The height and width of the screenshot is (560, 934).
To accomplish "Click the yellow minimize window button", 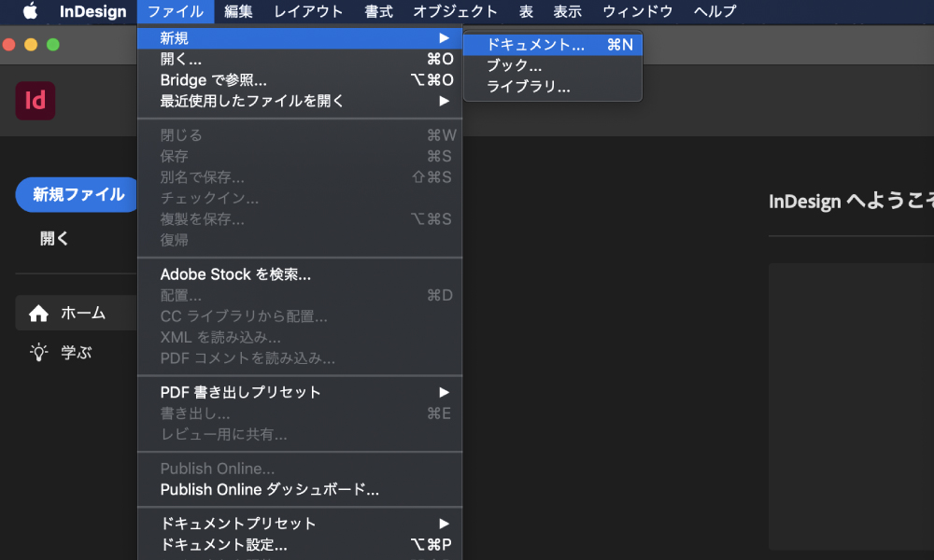I will pyautogui.click(x=31, y=45).
